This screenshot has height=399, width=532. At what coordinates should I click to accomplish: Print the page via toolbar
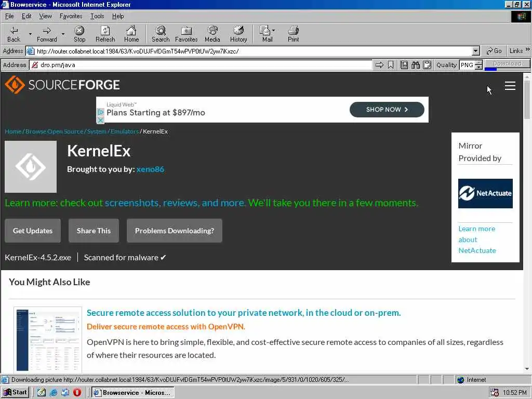(294, 34)
